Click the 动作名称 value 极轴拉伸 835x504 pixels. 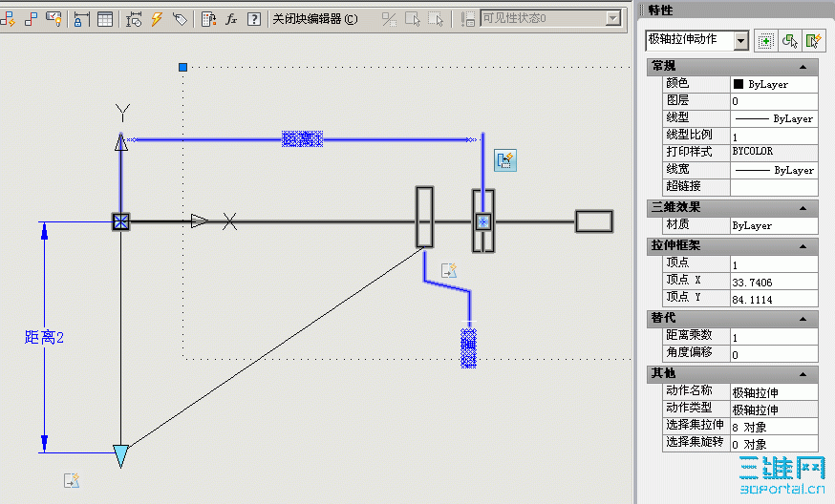coord(774,392)
